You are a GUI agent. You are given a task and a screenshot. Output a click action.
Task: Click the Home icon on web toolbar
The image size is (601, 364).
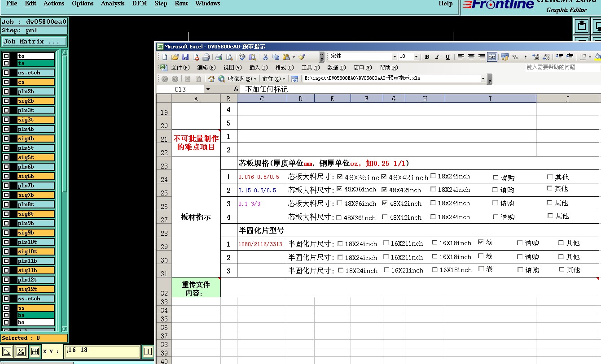(x=211, y=79)
